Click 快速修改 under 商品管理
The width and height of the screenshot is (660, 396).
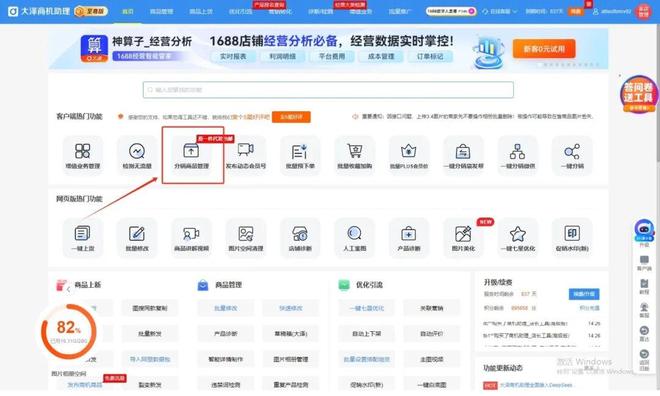pyautogui.click(x=291, y=308)
